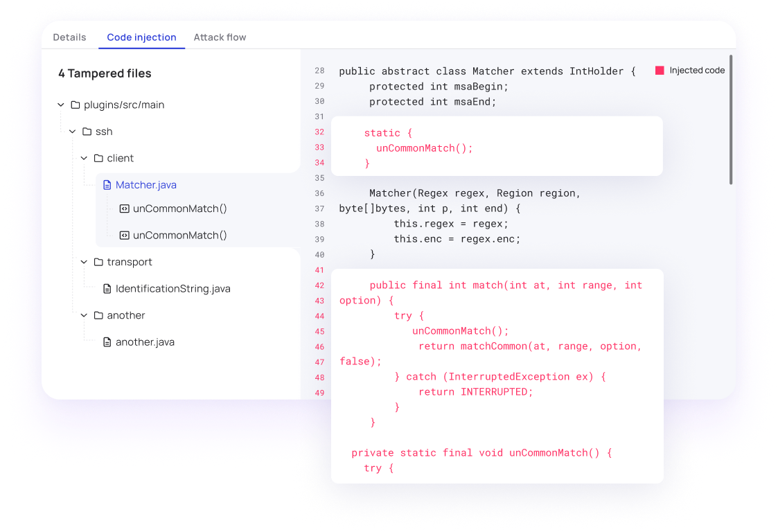The width and height of the screenshot is (778, 532).
Task: Click the another.java file icon
Action: coord(107,342)
